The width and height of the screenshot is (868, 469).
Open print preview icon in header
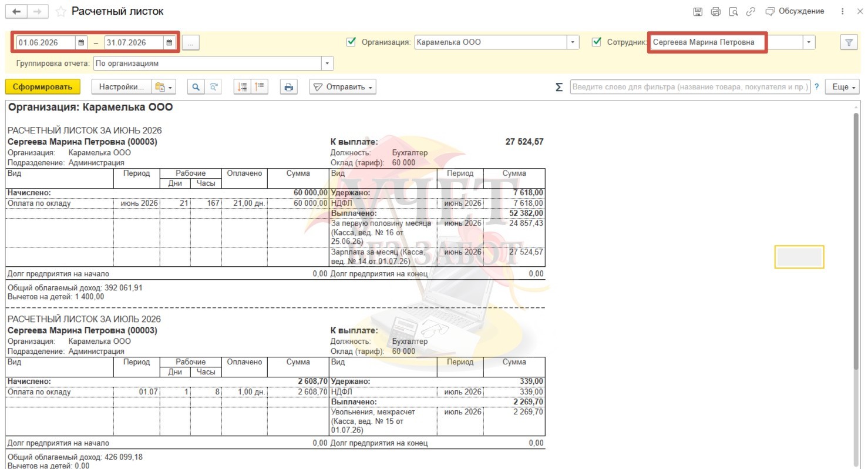pyautogui.click(x=733, y=12)
